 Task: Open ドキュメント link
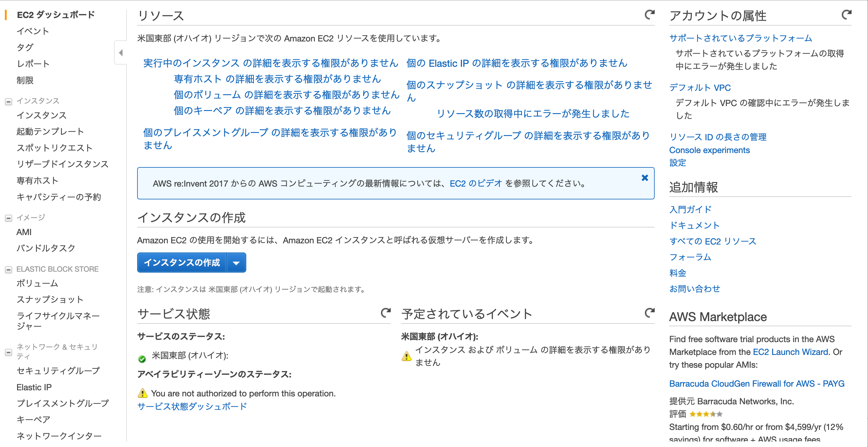pyautogui.click(x=694, y=225)
